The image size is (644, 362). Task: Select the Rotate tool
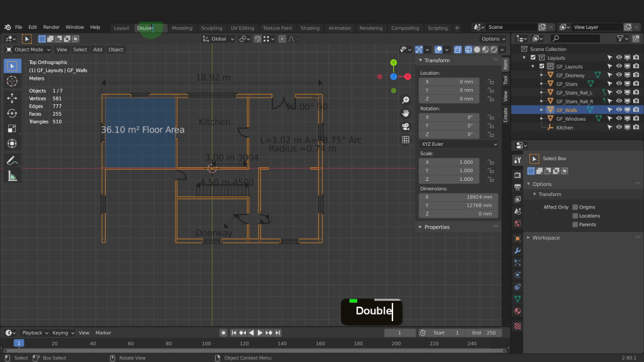pyautogui.click(x=12, y=113)
